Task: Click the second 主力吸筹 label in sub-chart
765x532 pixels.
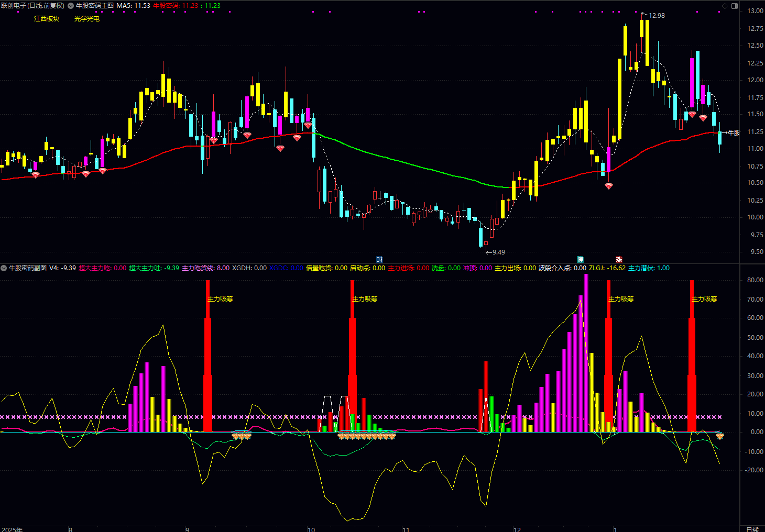Action: coord(365,299)
